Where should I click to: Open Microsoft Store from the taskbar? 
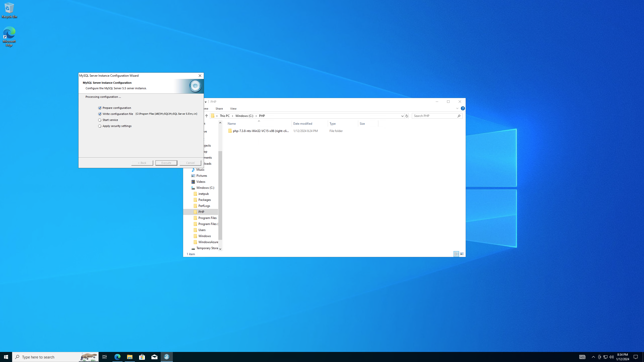(x=142, y=357)
